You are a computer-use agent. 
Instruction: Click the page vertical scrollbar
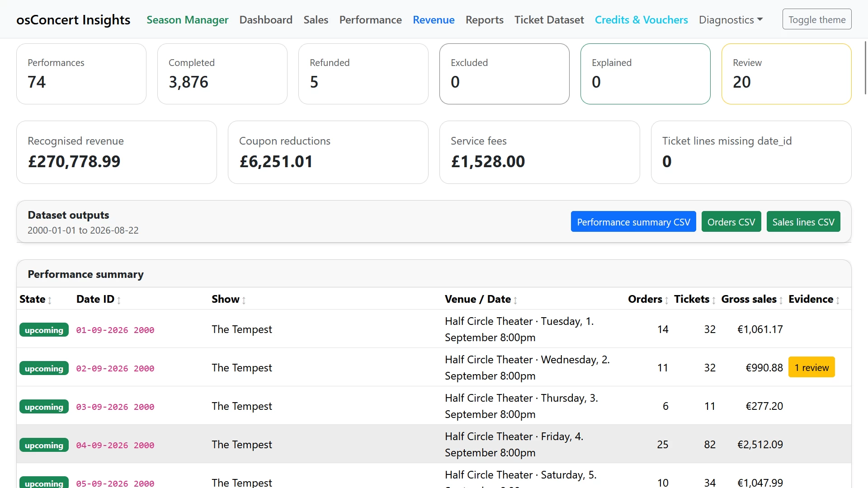[865, 68]
